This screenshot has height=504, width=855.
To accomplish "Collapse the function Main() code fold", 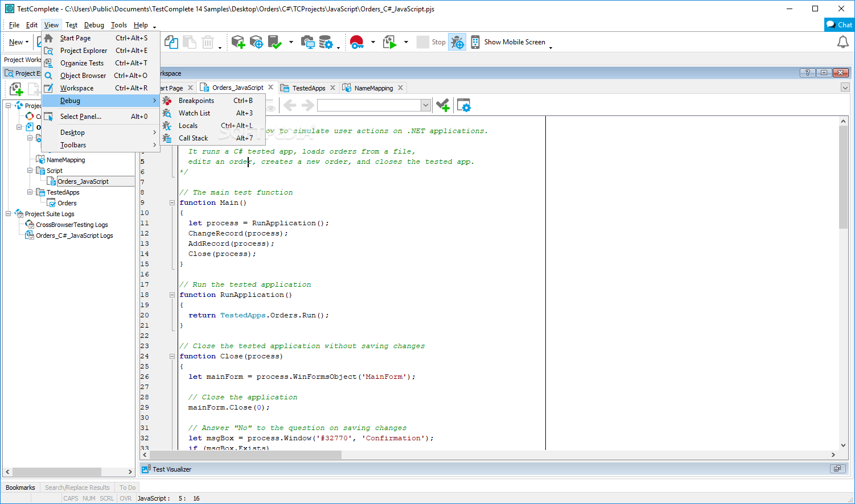I will (x=172, y=203).
